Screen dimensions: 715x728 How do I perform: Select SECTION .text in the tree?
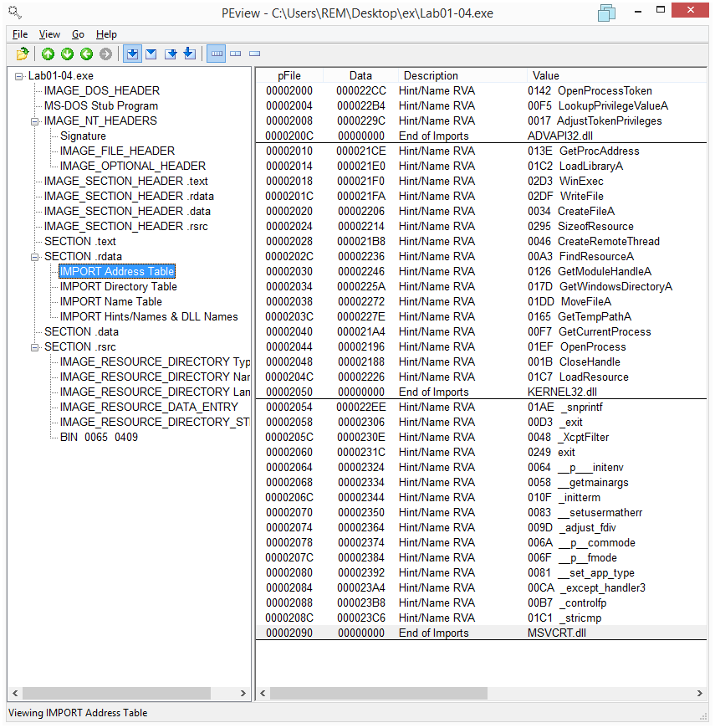(79, 242)
